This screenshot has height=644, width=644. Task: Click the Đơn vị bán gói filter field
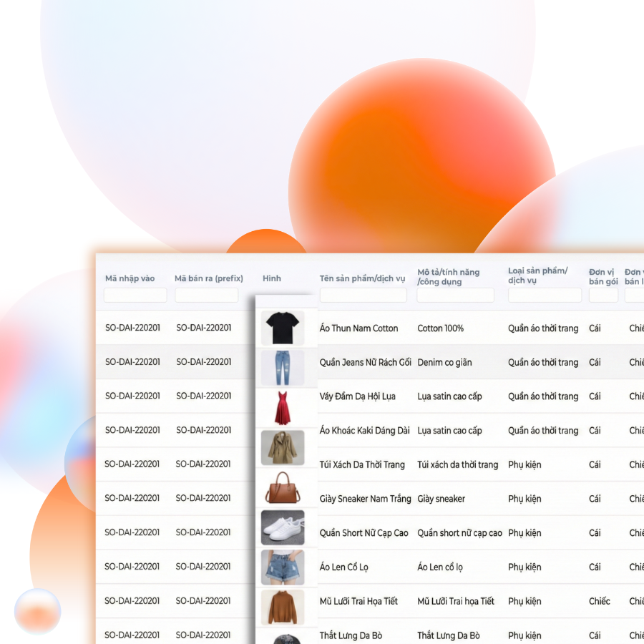pos(603,296)
